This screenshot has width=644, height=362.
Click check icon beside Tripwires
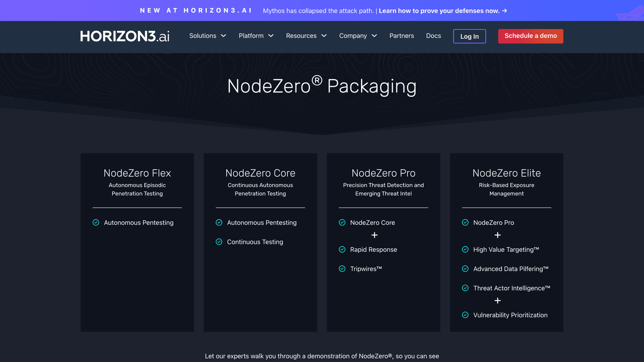point(342,269)
